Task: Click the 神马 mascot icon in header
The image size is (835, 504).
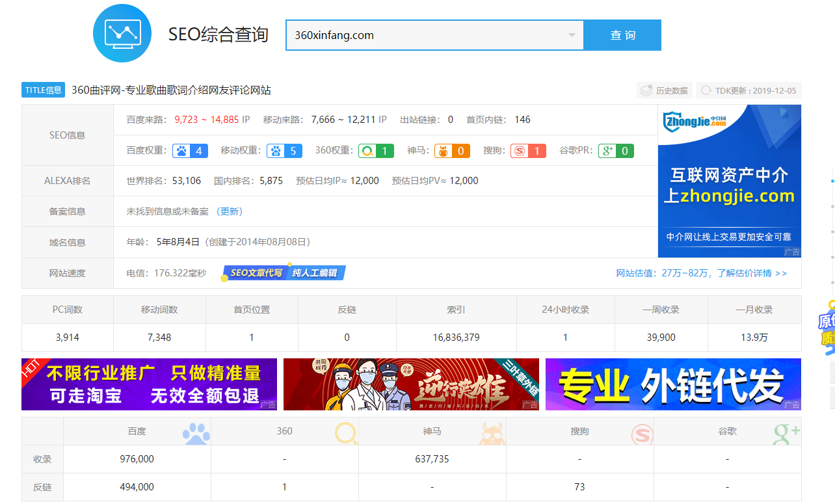Action: [x=493, y=433]
